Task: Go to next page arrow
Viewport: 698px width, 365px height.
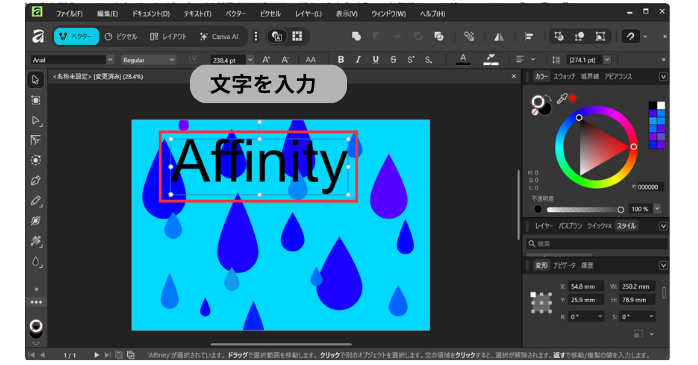Action: coord(97,355)
